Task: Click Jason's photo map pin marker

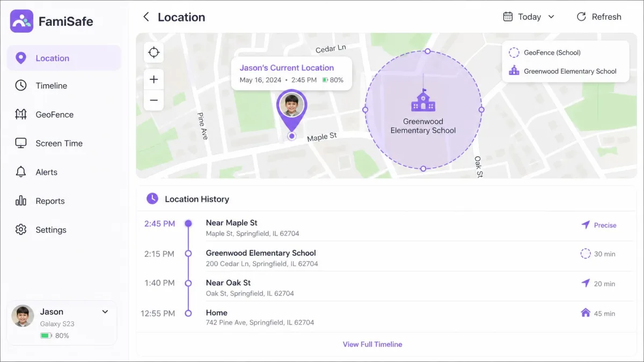Action: (x=291, y=109)
